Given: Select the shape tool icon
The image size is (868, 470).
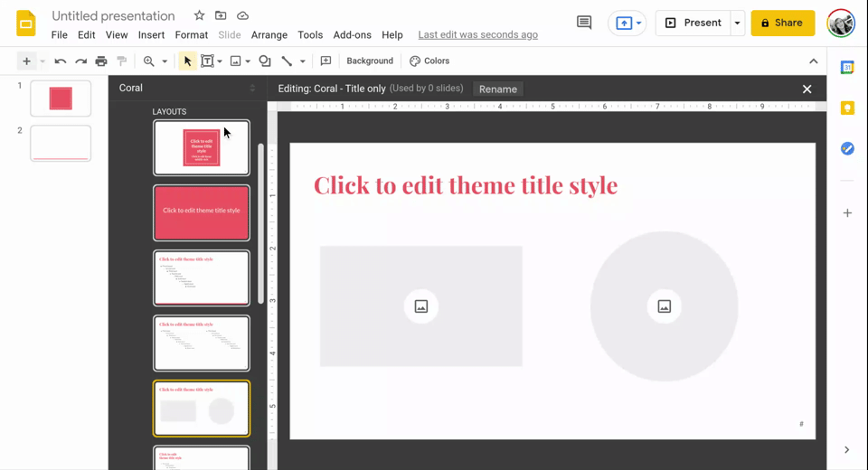Looking at the screenshot, I should [x=265, y=61].
